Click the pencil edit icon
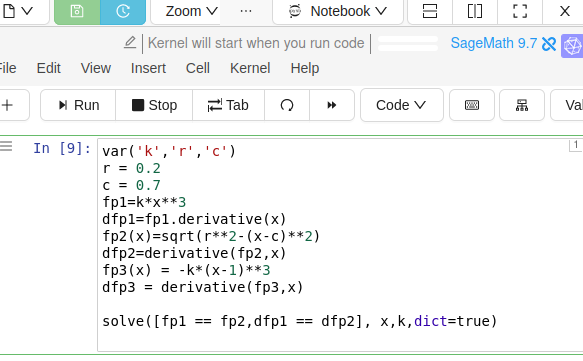The image size is (583, 361). click(x=130, y=43)
